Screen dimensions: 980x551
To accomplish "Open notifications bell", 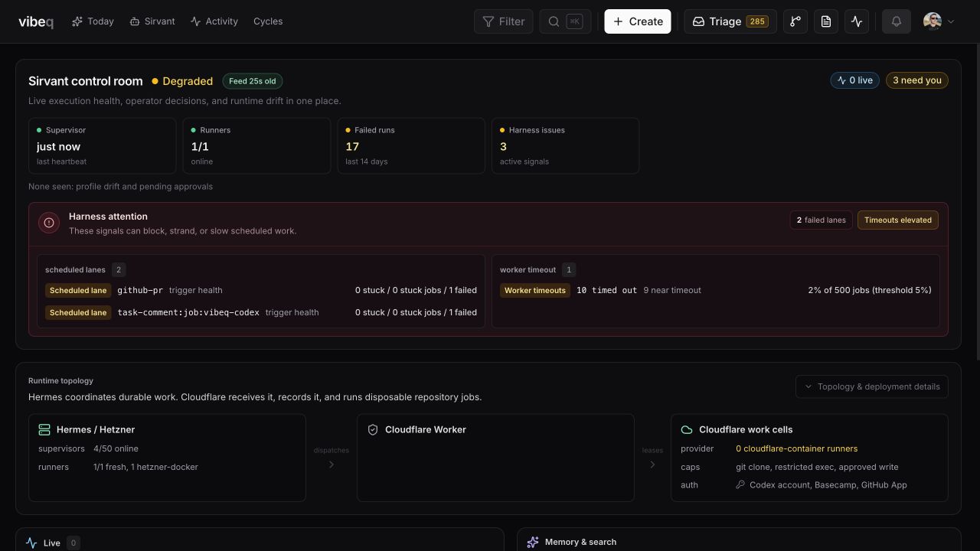I will (897, 21).
